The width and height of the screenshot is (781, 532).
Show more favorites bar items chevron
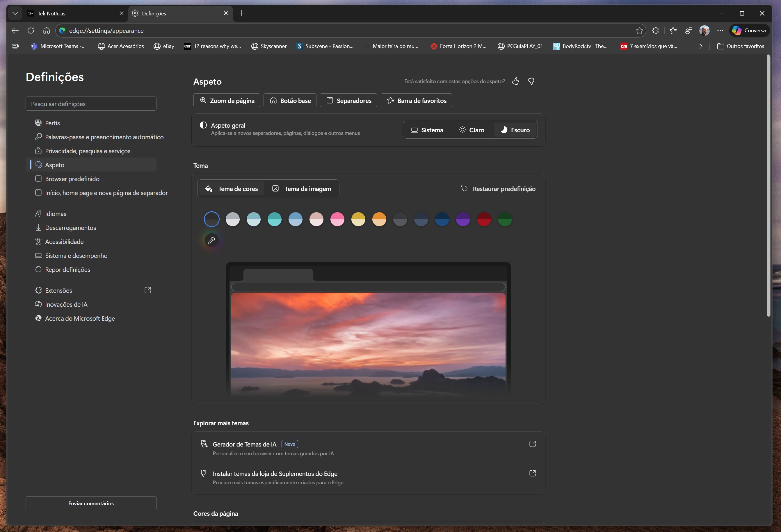click(x=701, y=46)
